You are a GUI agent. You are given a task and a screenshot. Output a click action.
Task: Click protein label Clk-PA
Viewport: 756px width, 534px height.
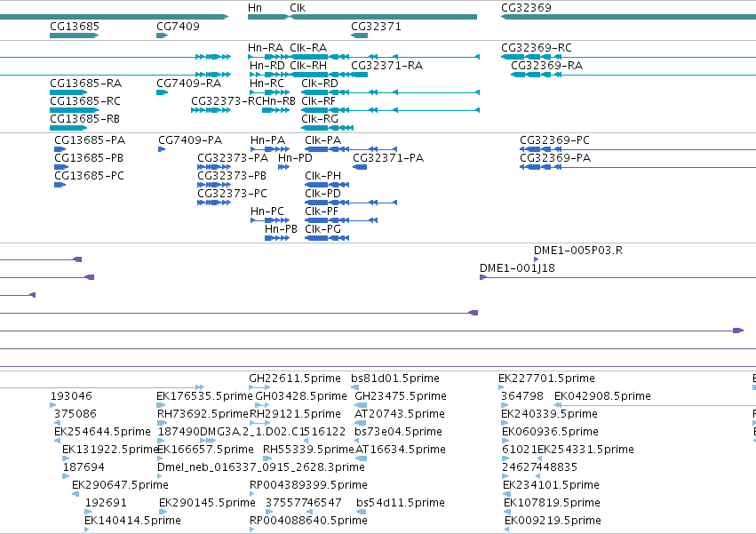click(323, 140)
